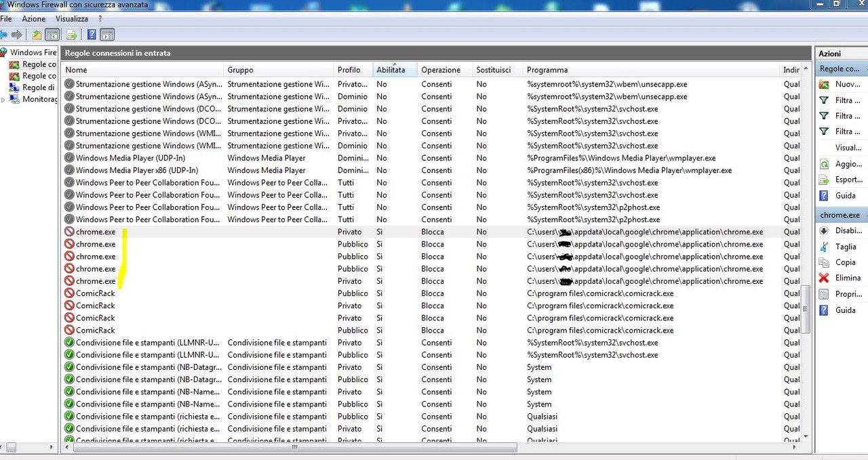Click the icon of Windows Media Player x86 (UDP-In) rule
The height and width of the screenshot is (460, 868).
(x=68, y=170)
